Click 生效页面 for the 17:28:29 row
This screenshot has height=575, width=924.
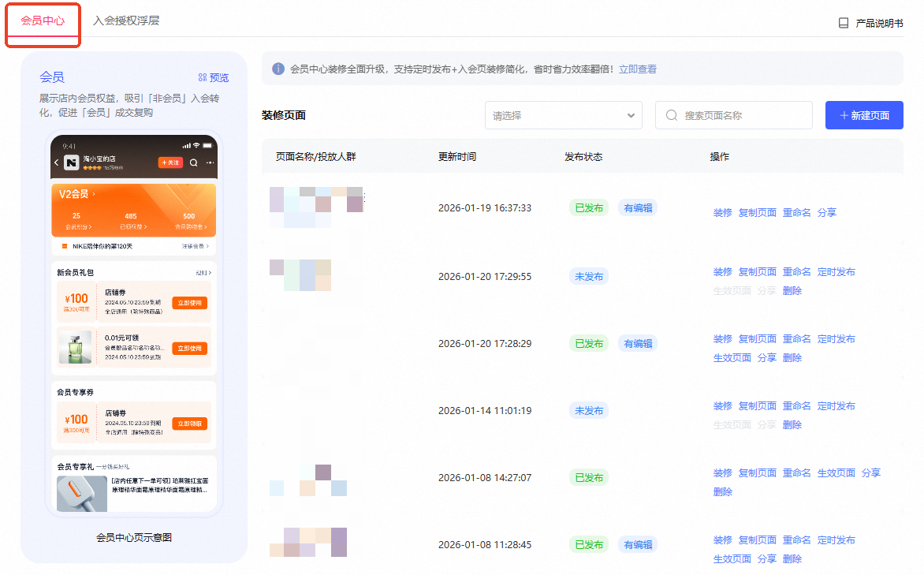732,358
